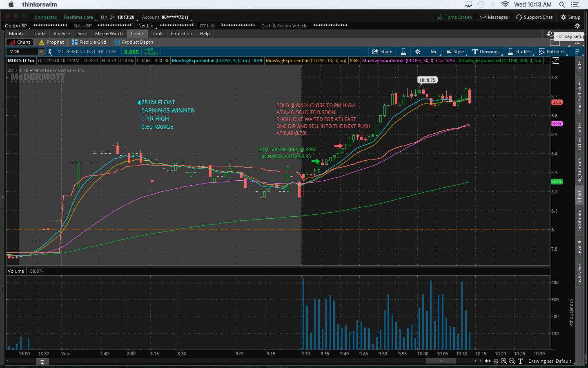
Task: Click the horizontal chart scrollbar thumb
Action: click(x=441, y=361)
